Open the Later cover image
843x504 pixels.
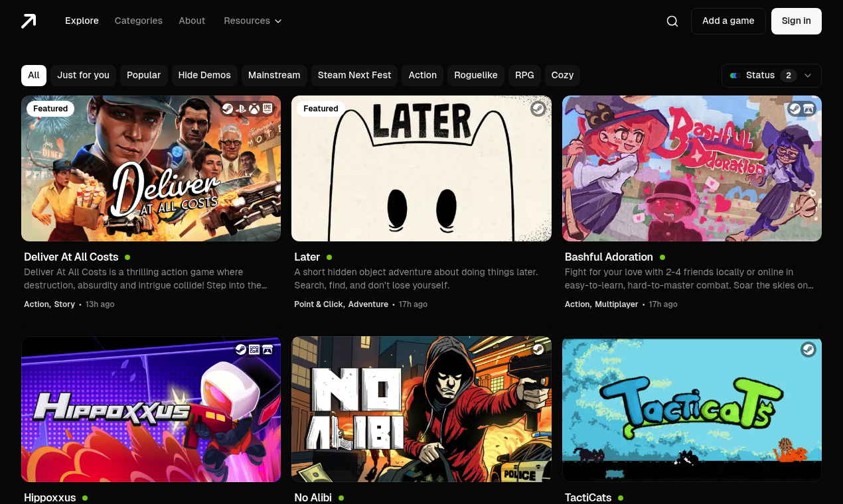[x=421, y=168]
